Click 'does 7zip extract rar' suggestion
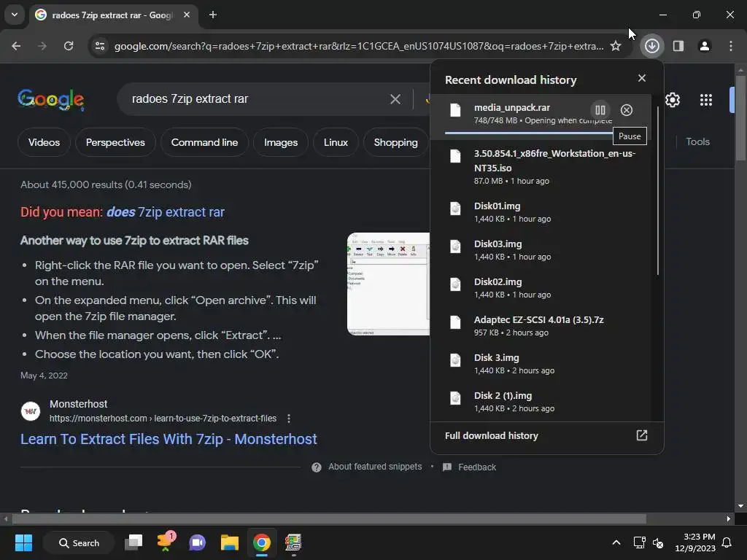 click(166, 212)
